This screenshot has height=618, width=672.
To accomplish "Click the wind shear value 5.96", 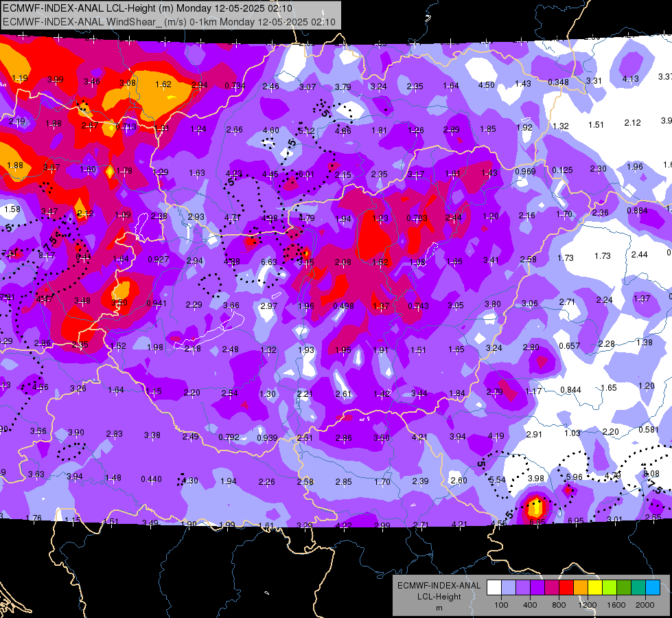I will pyautogui.click(x=575, y=477).
